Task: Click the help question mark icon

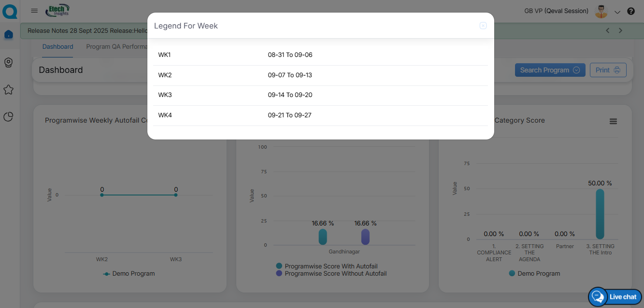Action: [631, 11]
